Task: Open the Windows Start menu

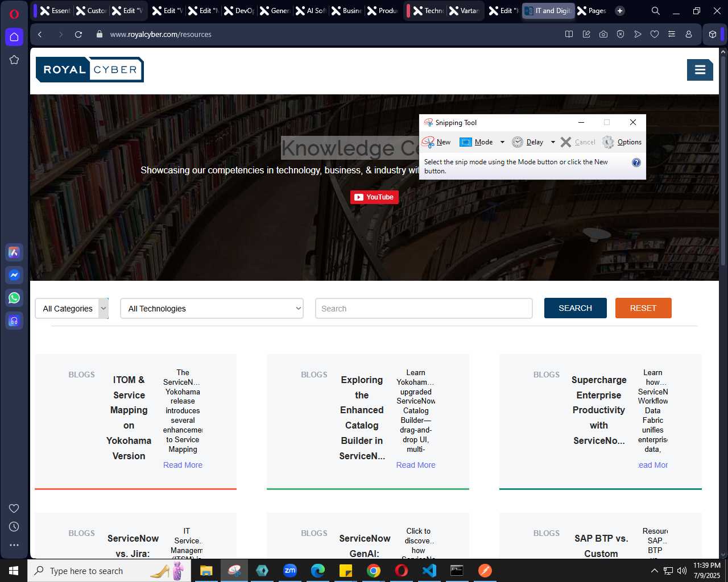Action: pyautogui.click(x=14, y=571)
